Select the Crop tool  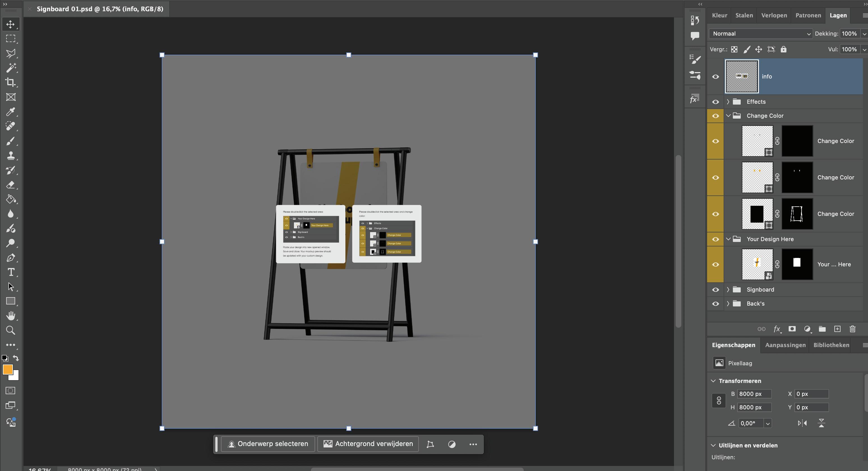pyautogui.click(x=10, y=82)
